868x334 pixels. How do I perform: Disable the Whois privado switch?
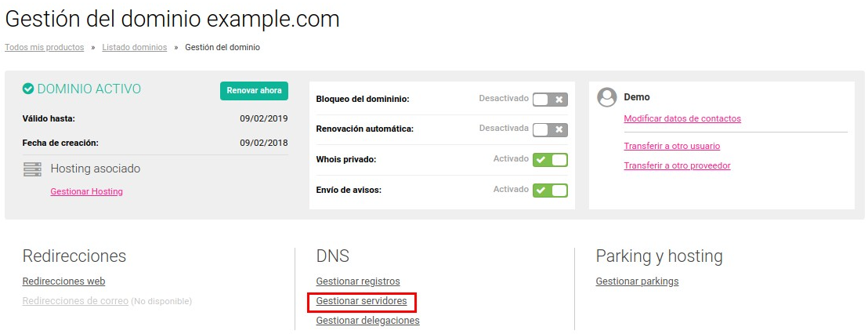[x=549, y=160]
